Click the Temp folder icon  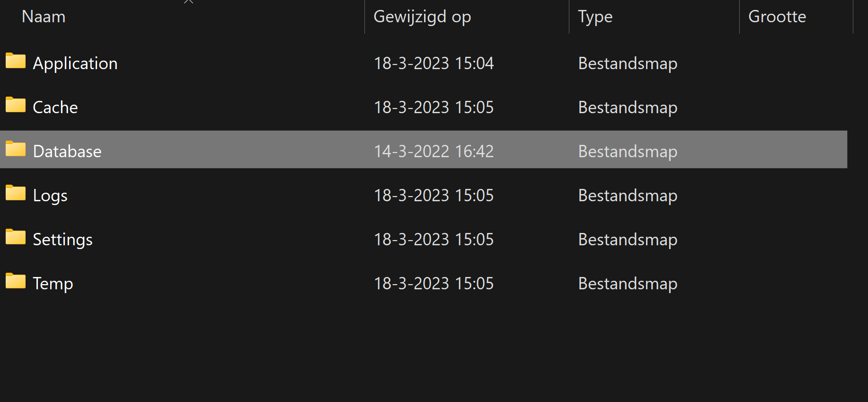pos(16,281)
